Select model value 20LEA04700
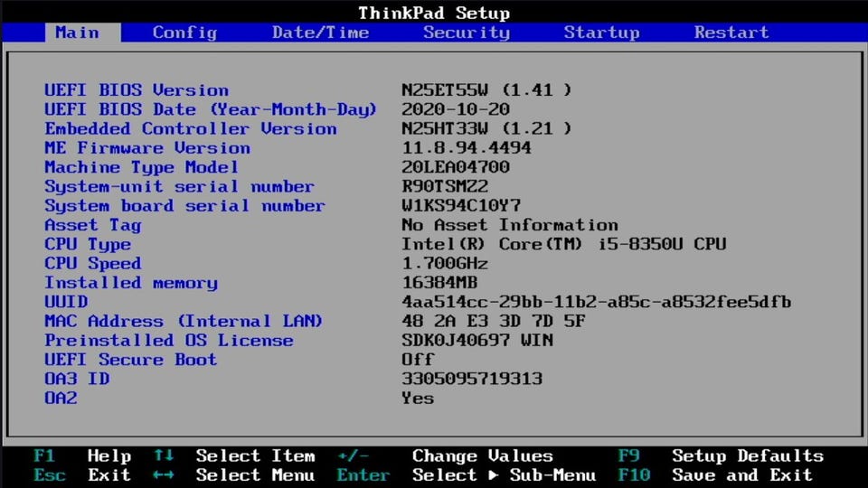 (x=456, y=167)
